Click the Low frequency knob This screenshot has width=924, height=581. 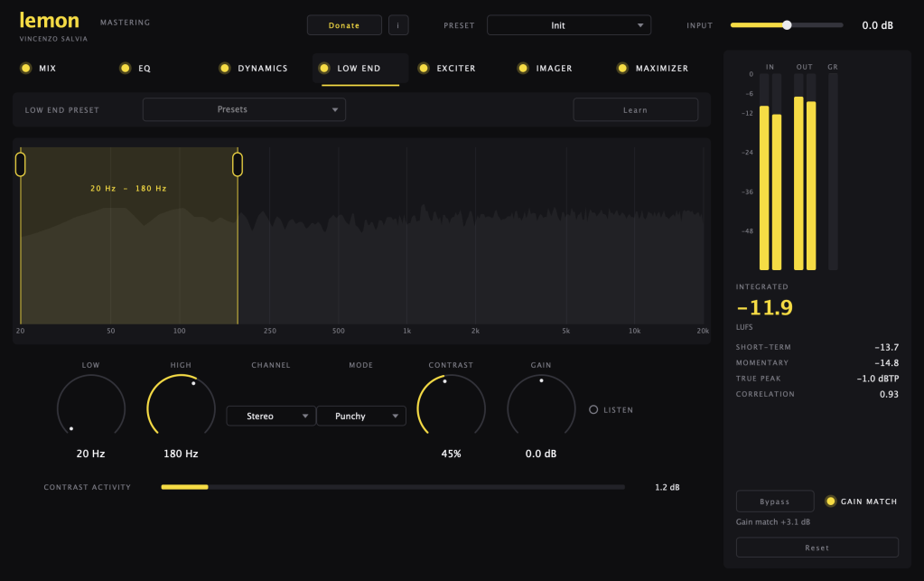90,408
